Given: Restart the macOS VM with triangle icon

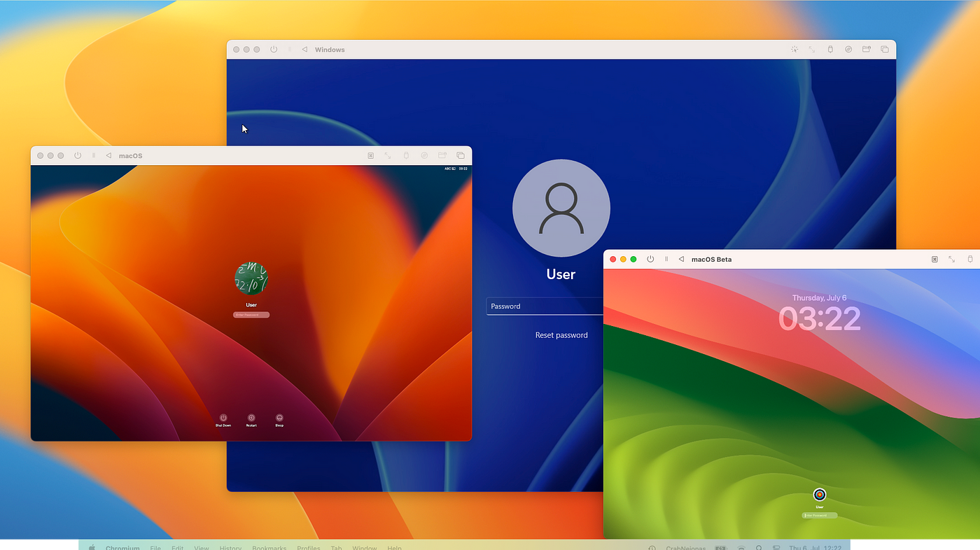Looking at the screenshot, I should [x=108, y=155].
